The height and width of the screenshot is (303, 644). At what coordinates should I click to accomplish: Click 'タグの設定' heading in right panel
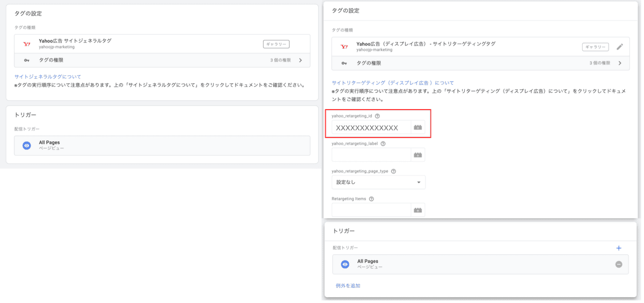tap(346, 11)
